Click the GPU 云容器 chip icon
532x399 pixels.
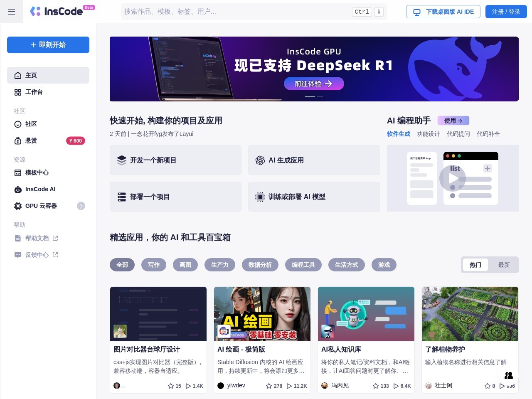coord(18,206)
